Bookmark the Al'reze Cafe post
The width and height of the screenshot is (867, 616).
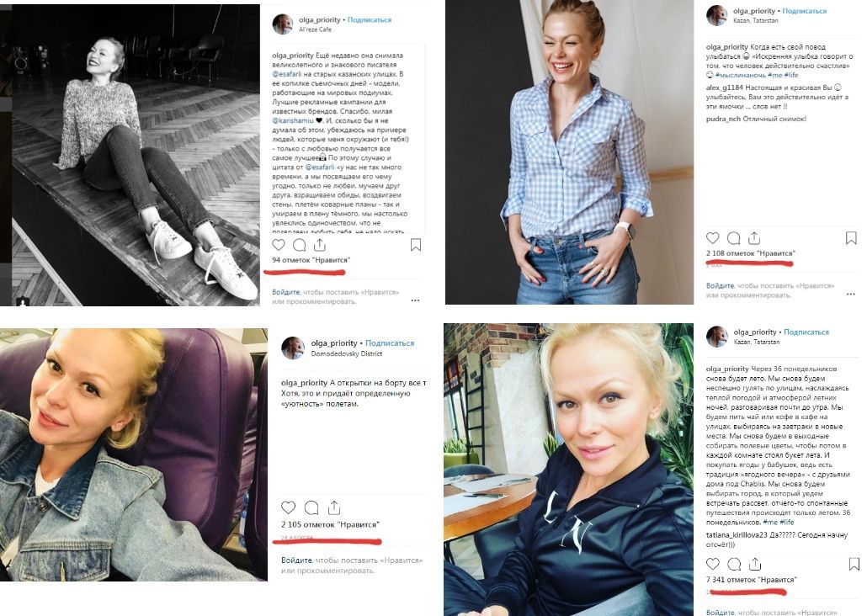(416, 244)
